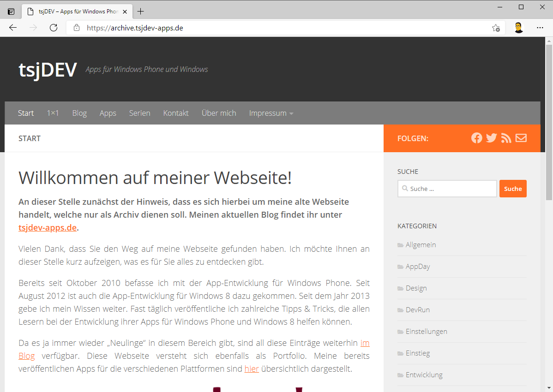
Task: Add page to favorites star icon
Action: pos(496,28)
